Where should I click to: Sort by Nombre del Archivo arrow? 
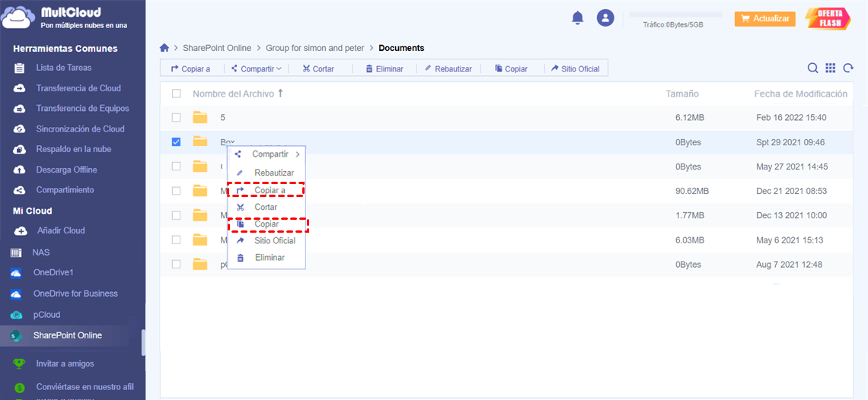coord(280,94)
